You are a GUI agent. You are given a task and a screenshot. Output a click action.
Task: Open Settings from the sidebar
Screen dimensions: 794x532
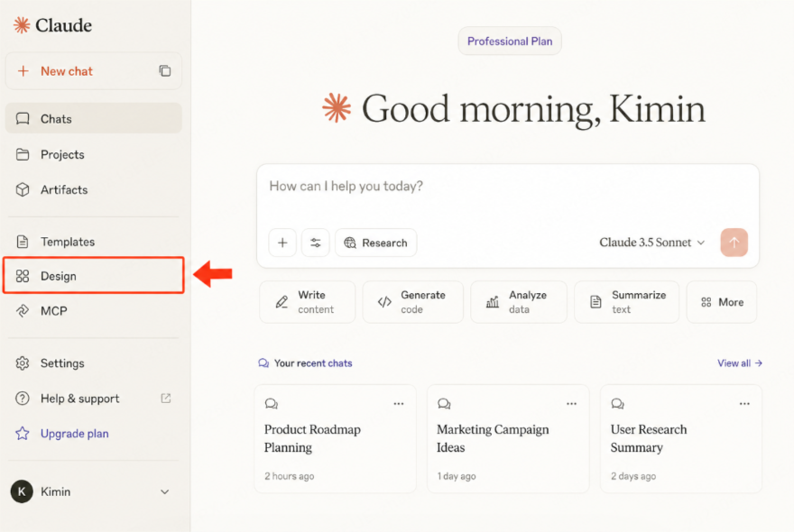point(94,363)
